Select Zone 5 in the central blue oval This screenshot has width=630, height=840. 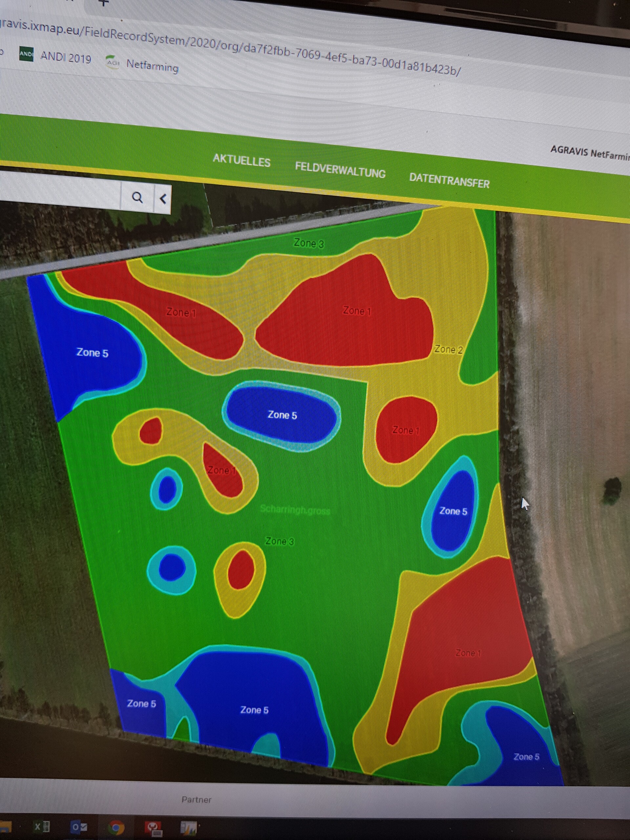282,415
